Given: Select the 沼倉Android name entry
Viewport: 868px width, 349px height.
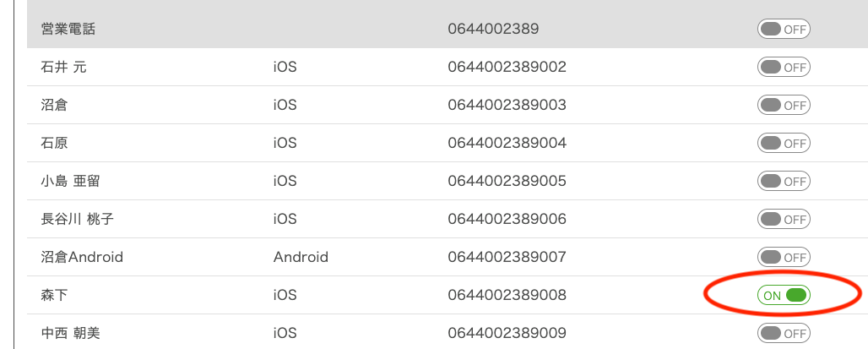Looking at the screenshot, I should (82, 257).
